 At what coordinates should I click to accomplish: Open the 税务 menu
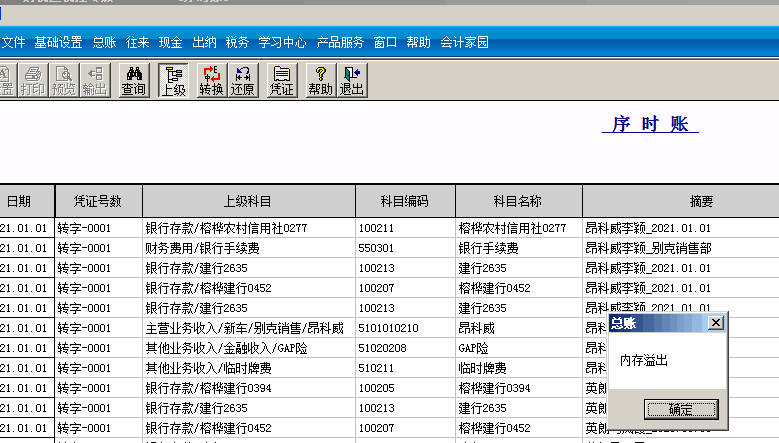tap(237, 42)
